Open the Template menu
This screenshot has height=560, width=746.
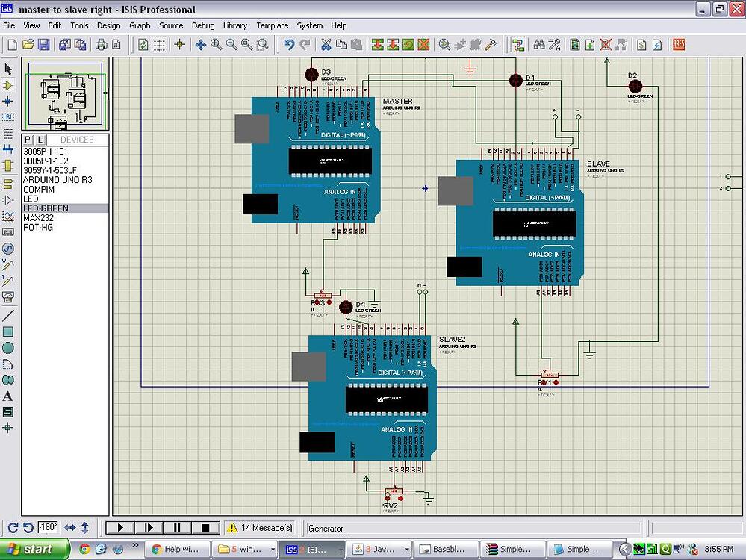click(x=272, y=25)
